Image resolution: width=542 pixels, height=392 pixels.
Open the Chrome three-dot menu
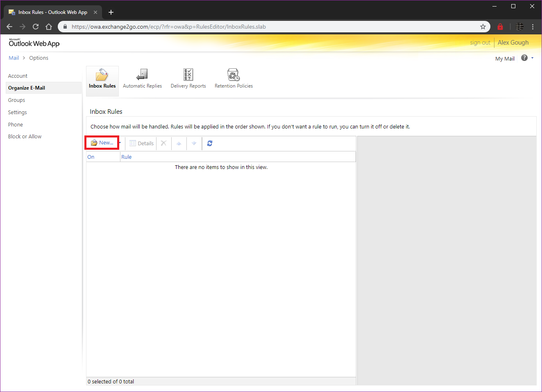pyautogui.click(x=533, y=27)
